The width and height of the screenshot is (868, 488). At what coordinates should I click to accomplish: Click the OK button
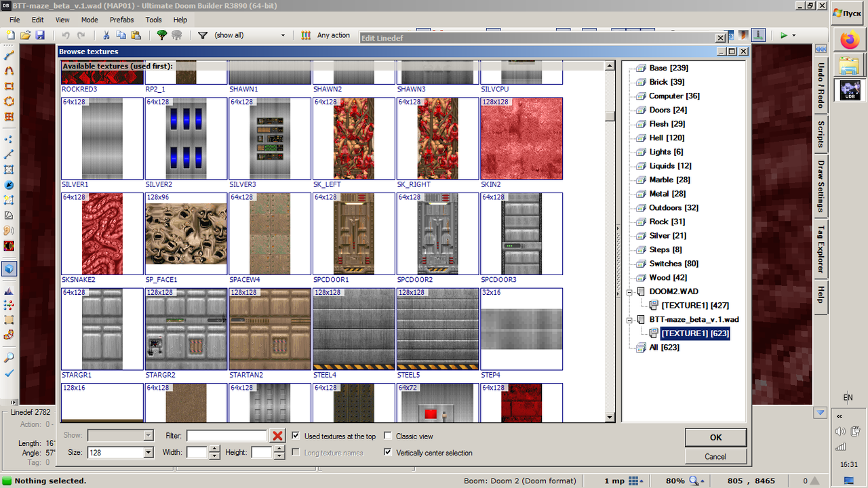pos(715,437)
